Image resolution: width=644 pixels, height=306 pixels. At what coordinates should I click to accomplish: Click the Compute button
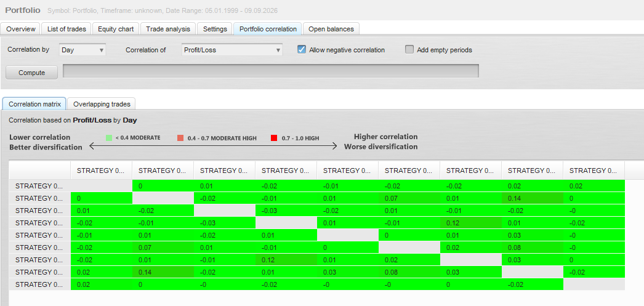[31, 73]
